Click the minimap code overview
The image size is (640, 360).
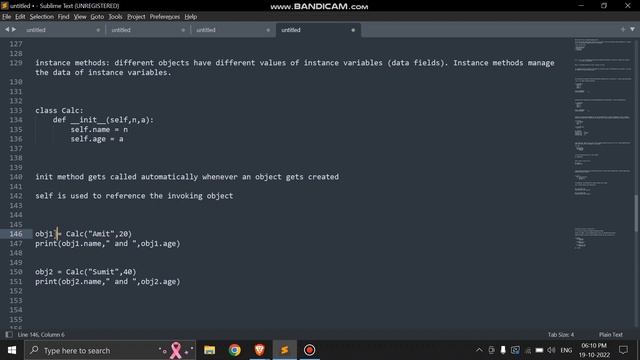click(x=603, y=143)
